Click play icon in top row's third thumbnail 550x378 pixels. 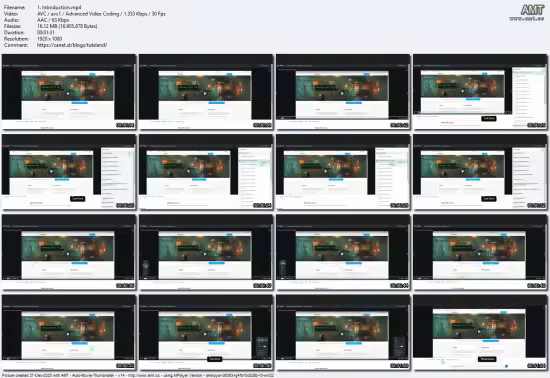pyautogui.click(x=342, y=93)
